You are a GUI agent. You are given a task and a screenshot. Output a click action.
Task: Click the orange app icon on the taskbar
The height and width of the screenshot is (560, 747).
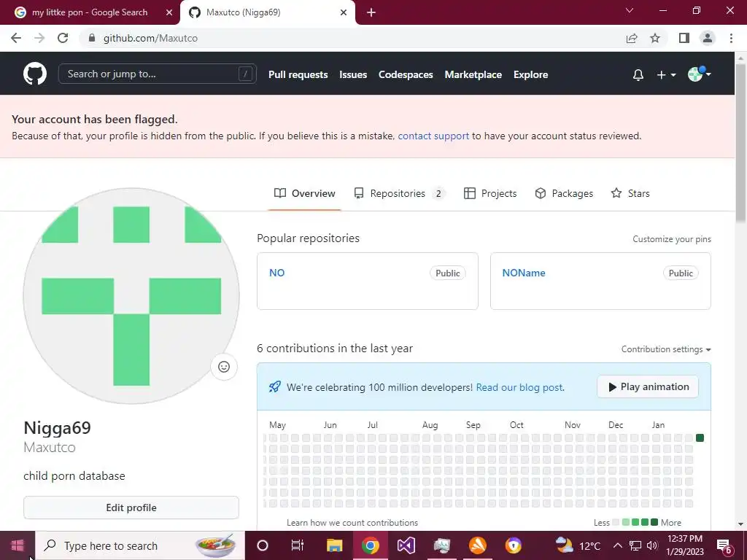click(477, 545)
